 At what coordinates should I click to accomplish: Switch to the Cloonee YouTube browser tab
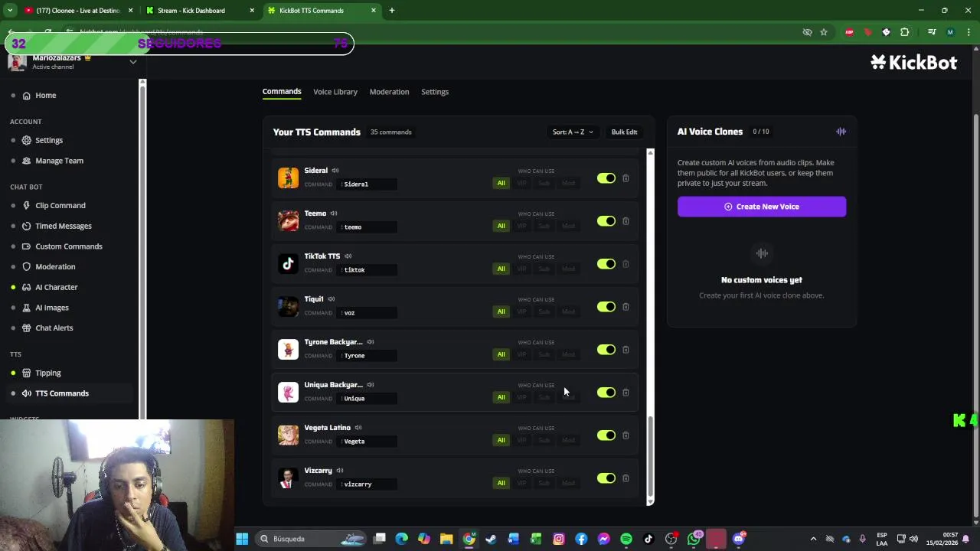point(77,11)
